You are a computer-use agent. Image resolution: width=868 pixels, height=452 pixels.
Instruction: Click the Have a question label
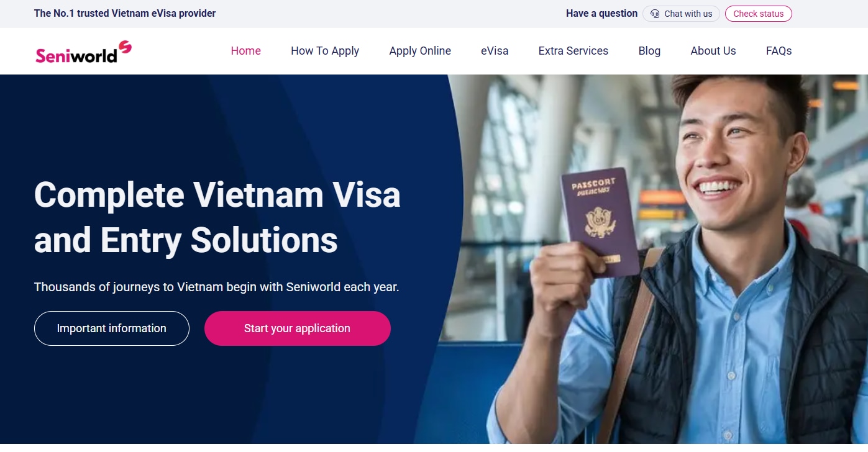(x=601, y=14)
